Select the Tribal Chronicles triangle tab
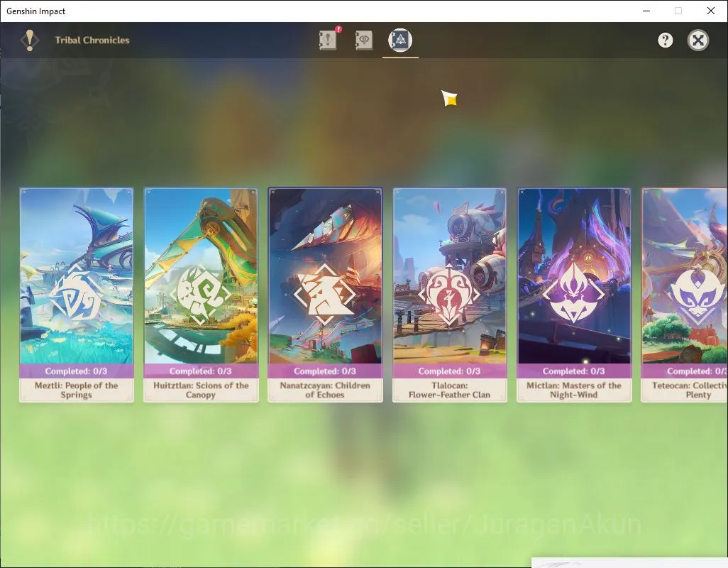This screenshot has height=568, width=728. pyautogui.click(x=399, y=40)
